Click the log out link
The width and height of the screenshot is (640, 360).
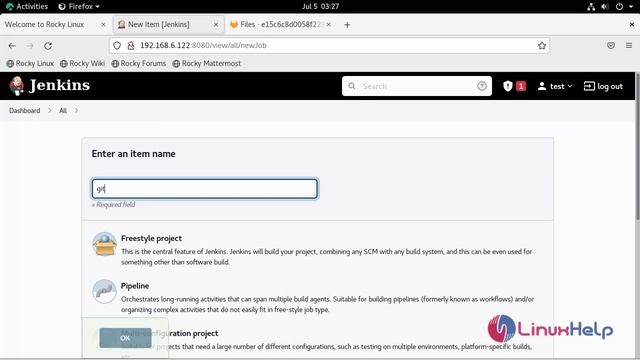click(603, 86)
